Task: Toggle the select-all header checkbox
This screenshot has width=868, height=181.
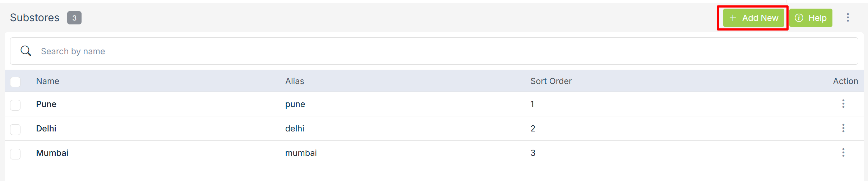Action: (x=15, y=82)
